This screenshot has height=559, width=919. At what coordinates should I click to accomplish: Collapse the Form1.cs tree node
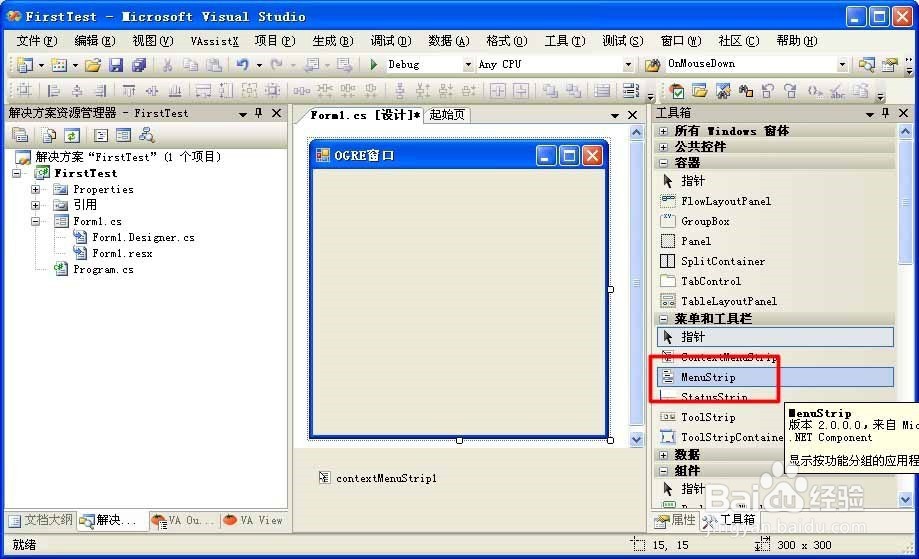pos(35,221)
